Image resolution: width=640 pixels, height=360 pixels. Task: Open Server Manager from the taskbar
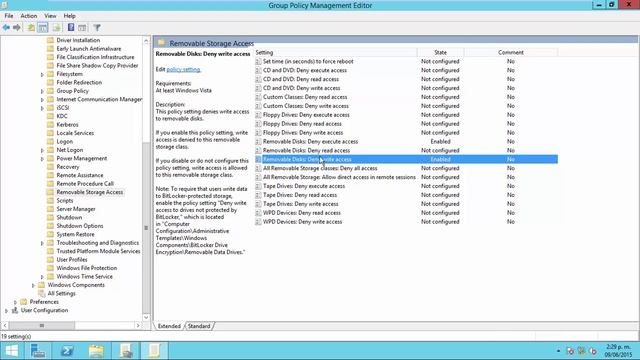click(38, 351)
